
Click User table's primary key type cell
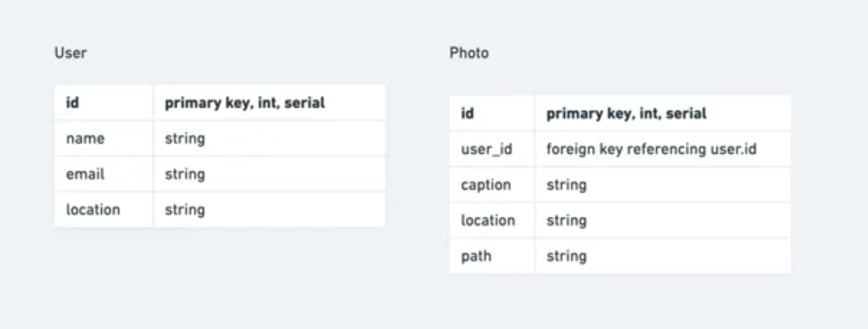coord(245,102)
